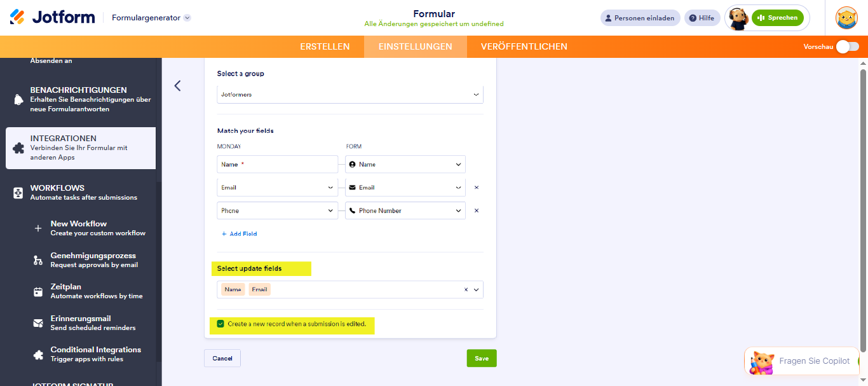Switch to the ERSTELLEN tab
Viewport: 868px width, 386px height.
click(325, 46)
